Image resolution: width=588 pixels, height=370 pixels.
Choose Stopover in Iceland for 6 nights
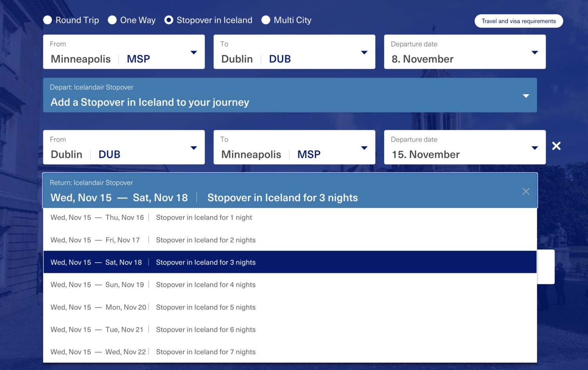click(290, 330)
